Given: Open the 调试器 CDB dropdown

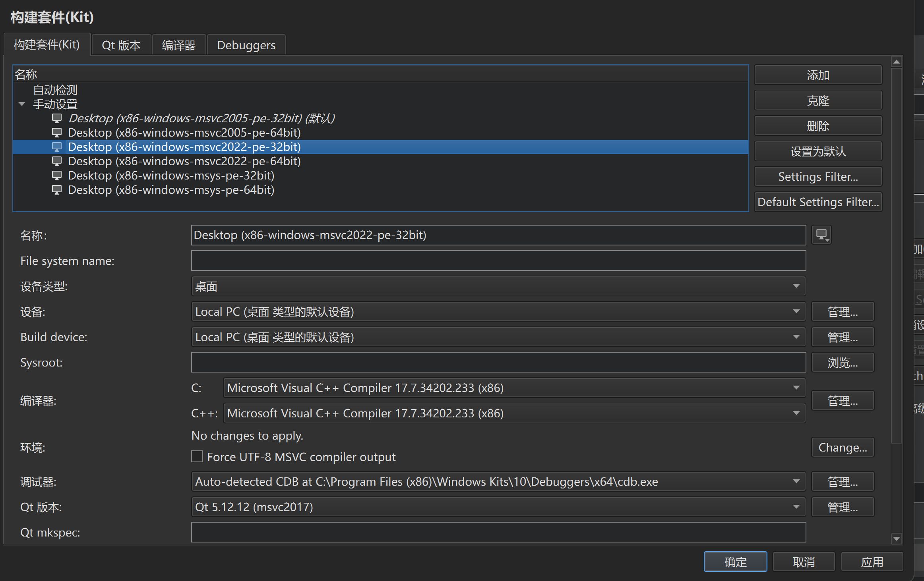Looking at the screenshot, I should click(498, 482).
